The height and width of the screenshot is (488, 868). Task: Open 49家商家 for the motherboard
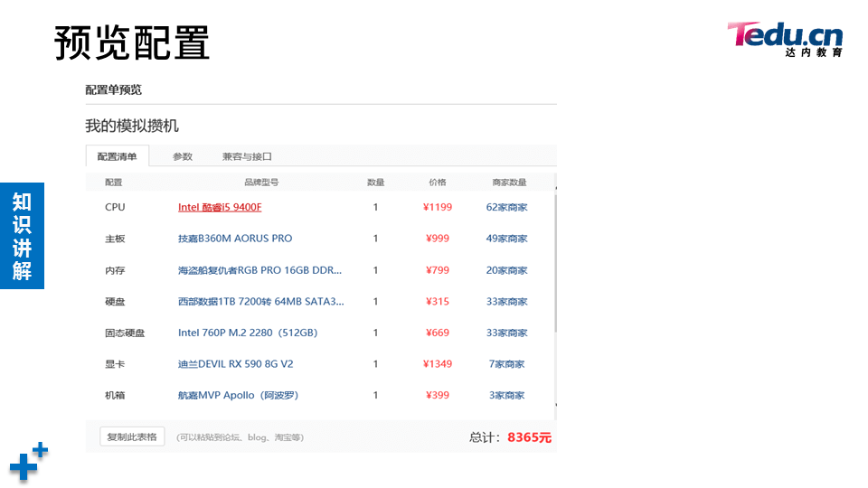point(506,239)
